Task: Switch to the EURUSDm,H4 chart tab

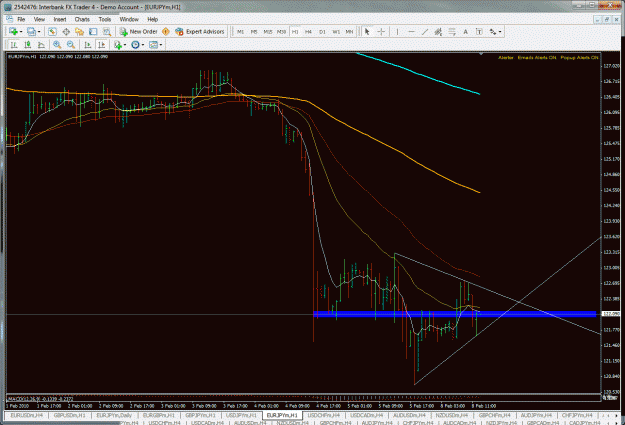Action: tap(27, 415)
